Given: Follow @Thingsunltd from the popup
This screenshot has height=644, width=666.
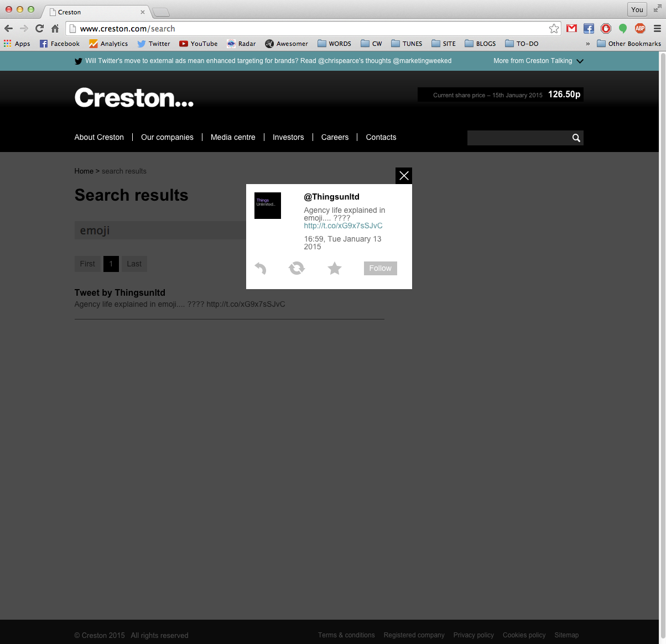Looking at the screenshot, I should pyautogui.click(x=381, y=268).
